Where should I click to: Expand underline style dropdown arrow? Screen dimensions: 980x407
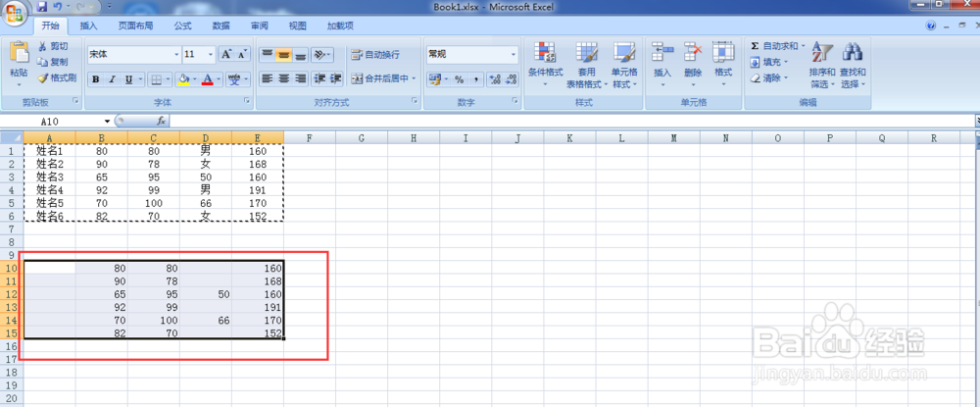(x=139, y=79)
